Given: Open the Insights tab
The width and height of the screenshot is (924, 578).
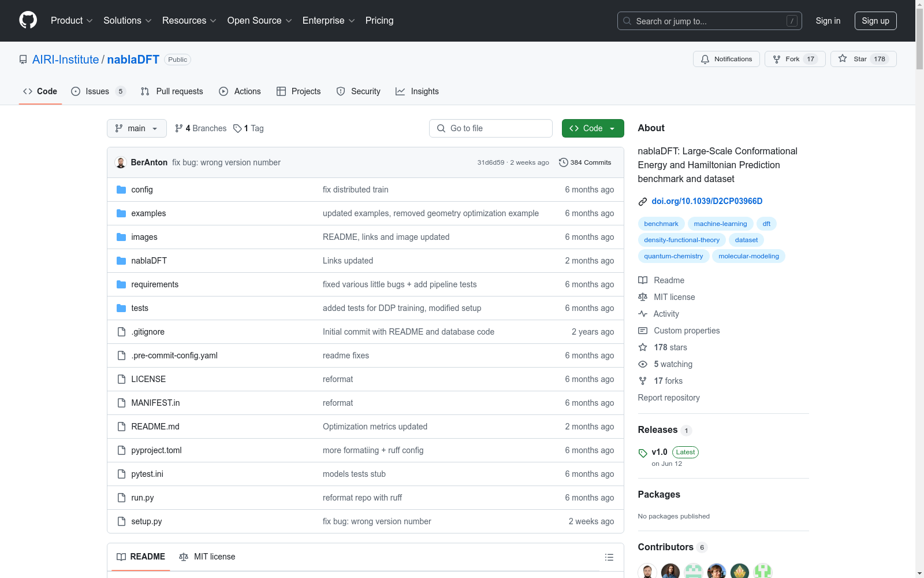Looking at the screenshot, I should 417,91.
